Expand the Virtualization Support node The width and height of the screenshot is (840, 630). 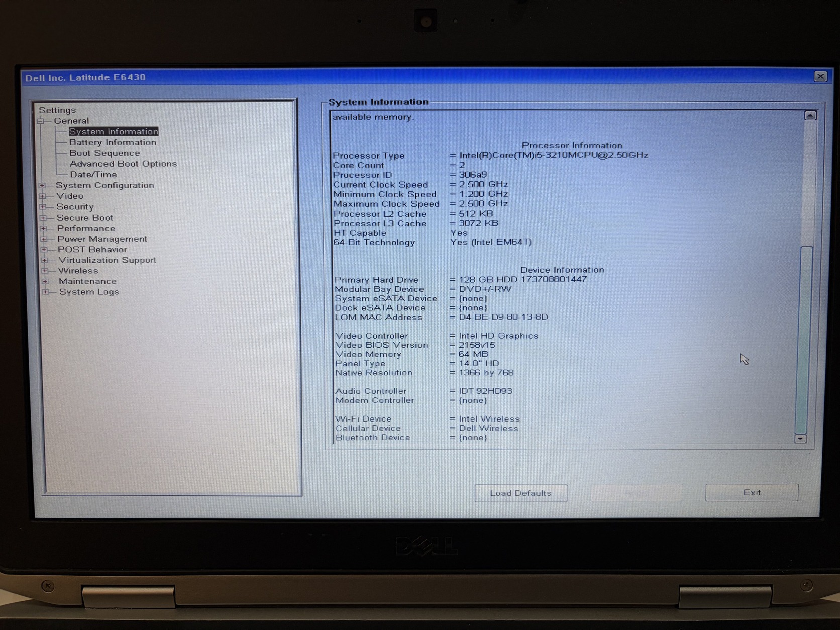tap(45, 260)
